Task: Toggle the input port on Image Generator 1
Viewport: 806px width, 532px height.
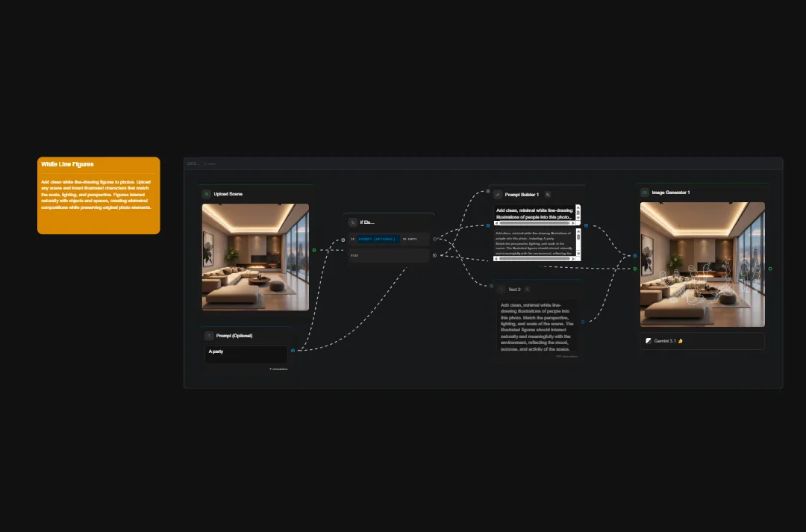Action: click(x=635, y=254)
